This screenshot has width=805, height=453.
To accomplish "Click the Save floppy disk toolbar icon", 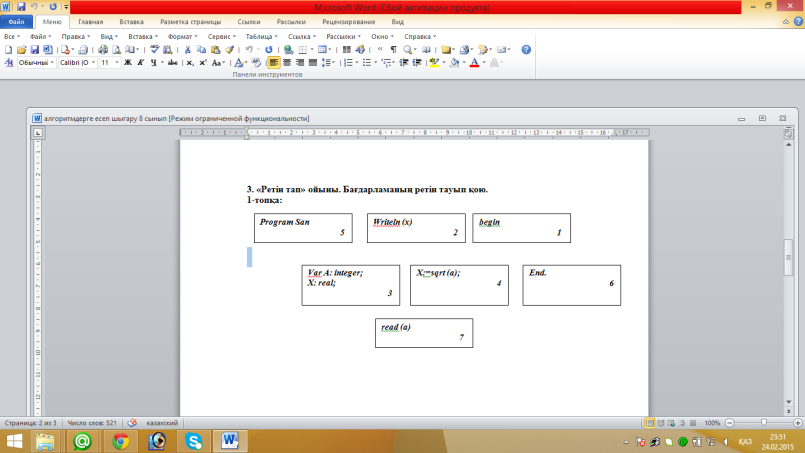I will pyautogui.click(x=34, y=50).
